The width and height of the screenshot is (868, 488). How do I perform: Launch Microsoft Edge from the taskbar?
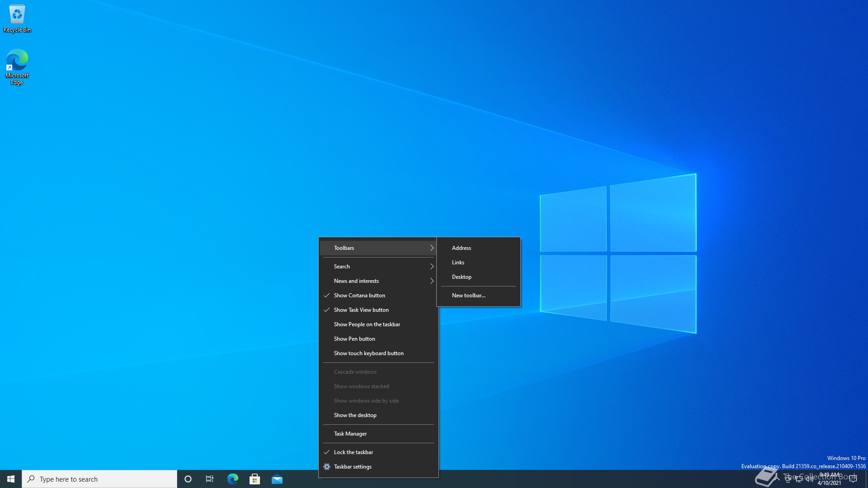coord(233,479)
